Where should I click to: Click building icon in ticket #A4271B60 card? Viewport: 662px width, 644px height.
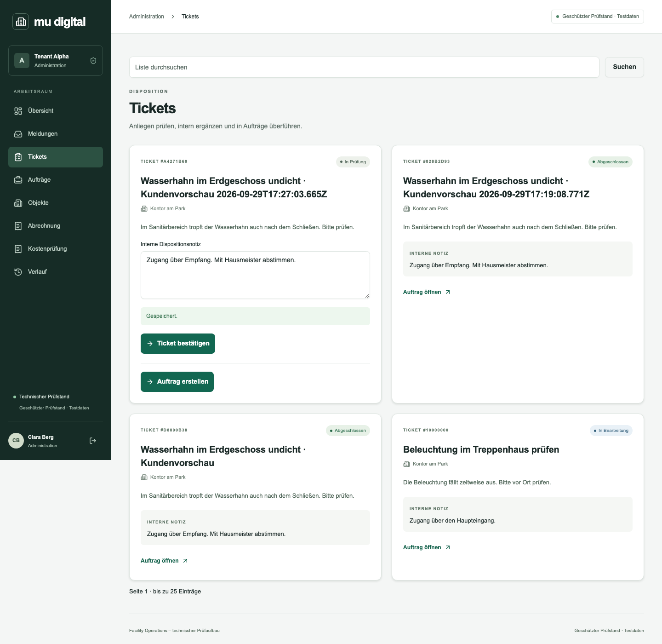tap(144, 209)
